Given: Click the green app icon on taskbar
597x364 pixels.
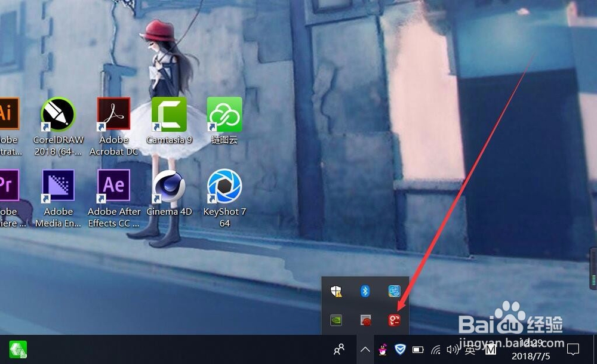Looking at the screenshot, I should tap(18, 350).
